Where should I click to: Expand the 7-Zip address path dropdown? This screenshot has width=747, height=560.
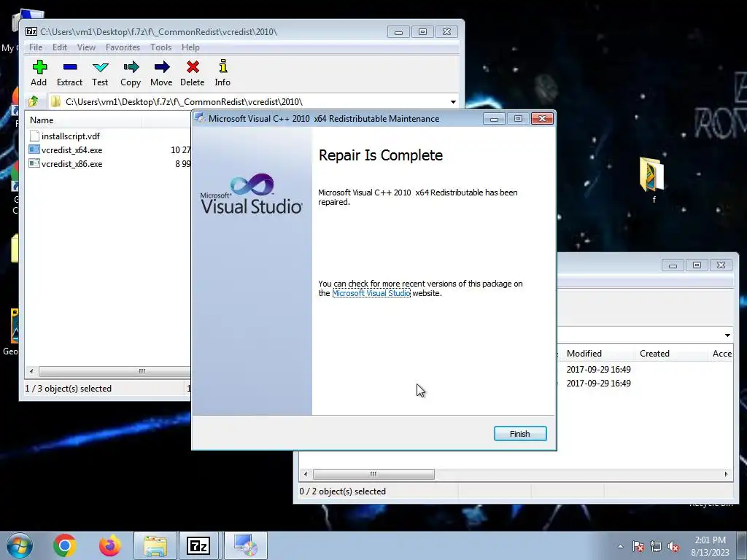pyautogui.click(x=453, y=102)
